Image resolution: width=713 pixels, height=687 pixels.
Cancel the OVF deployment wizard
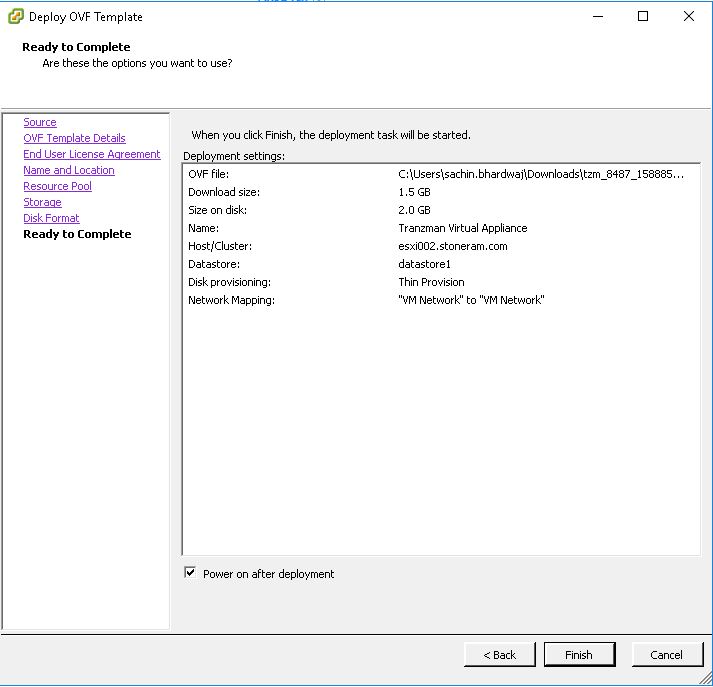(x=666, y=655)
